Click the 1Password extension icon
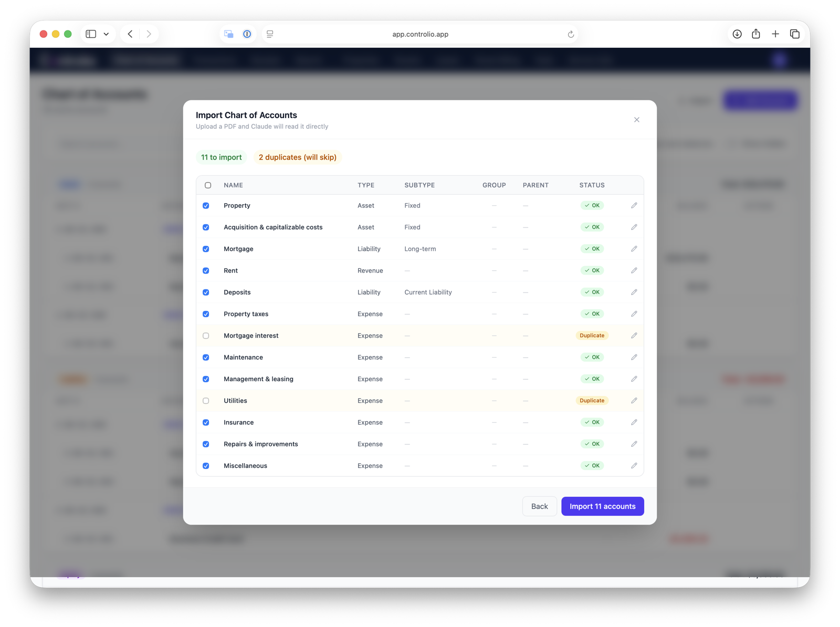This screenshot has height=627, width=840. pos(247,34)
